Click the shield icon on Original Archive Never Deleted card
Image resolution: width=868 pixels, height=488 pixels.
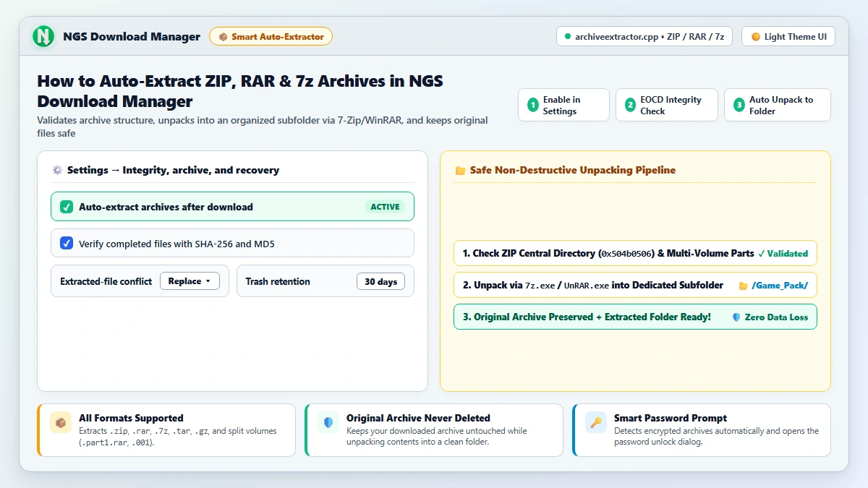328,422
